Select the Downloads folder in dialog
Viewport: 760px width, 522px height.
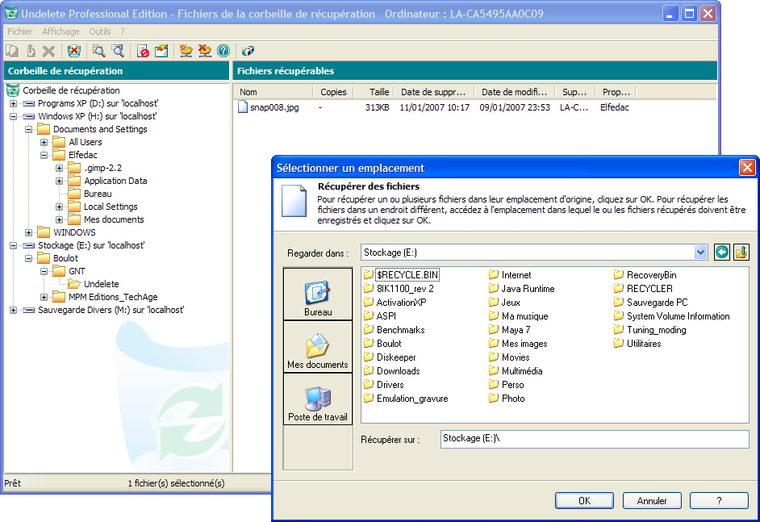392,371
